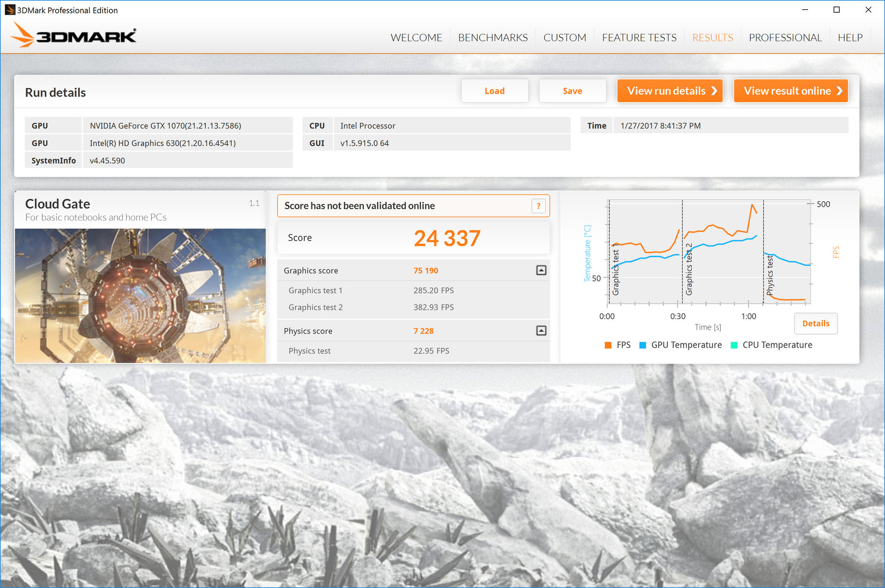This screenshot has width=885, height=588.
Task: Click the Cloud Gate heading
Action: tap(57, 204)
